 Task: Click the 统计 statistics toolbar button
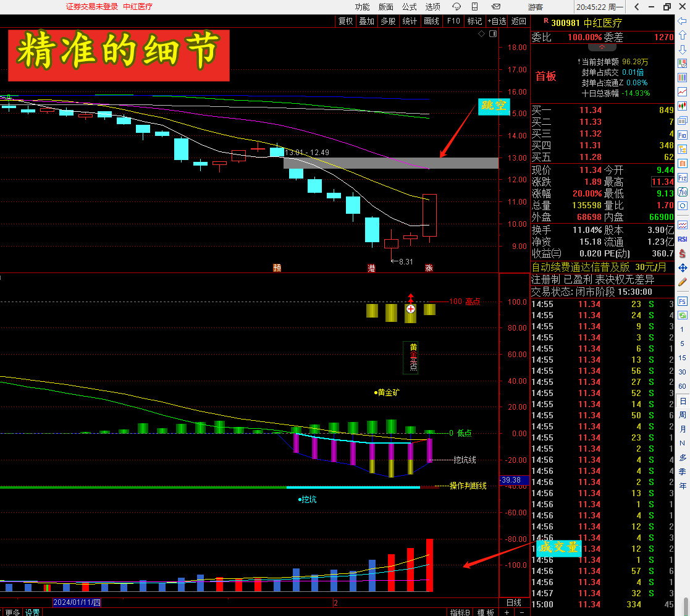pos(410,21)
